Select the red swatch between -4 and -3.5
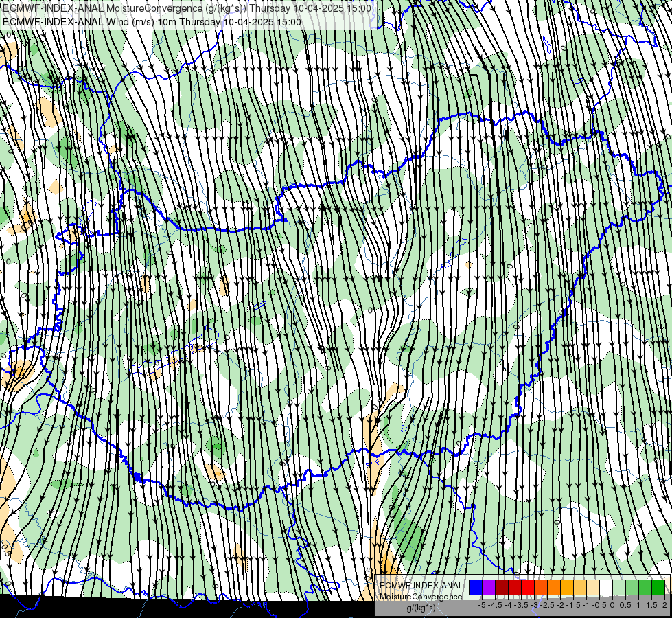 (x=515, y=587)
